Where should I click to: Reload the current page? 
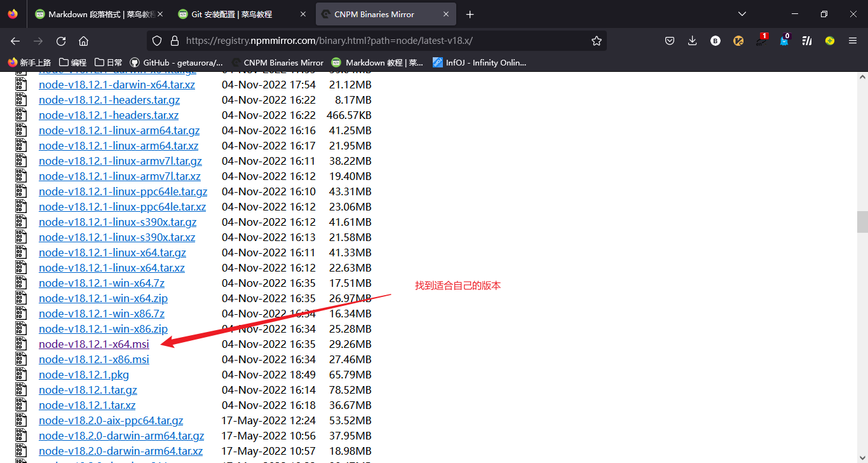coord(61,41)
